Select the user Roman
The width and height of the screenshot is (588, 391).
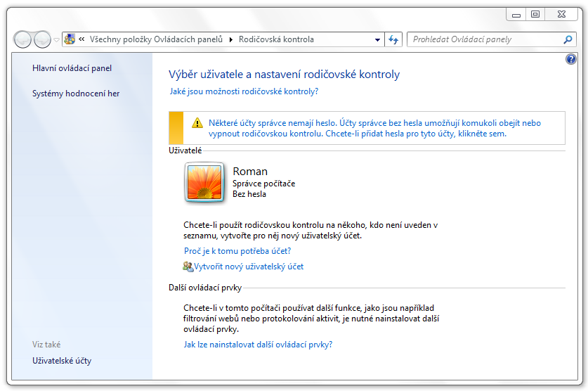(x=250, y=172)
